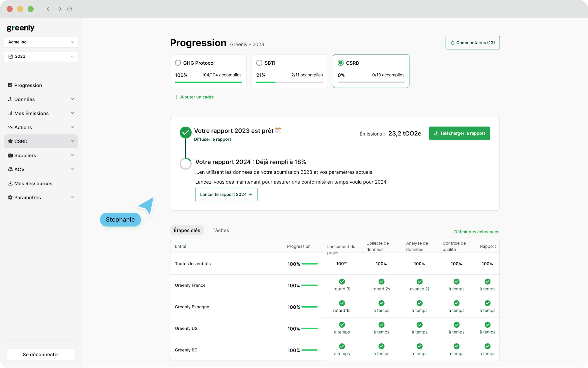This screenshot has width=588, height=368.
Task: Click Lancer le rapport 2024 button
Action: point(226,195)
